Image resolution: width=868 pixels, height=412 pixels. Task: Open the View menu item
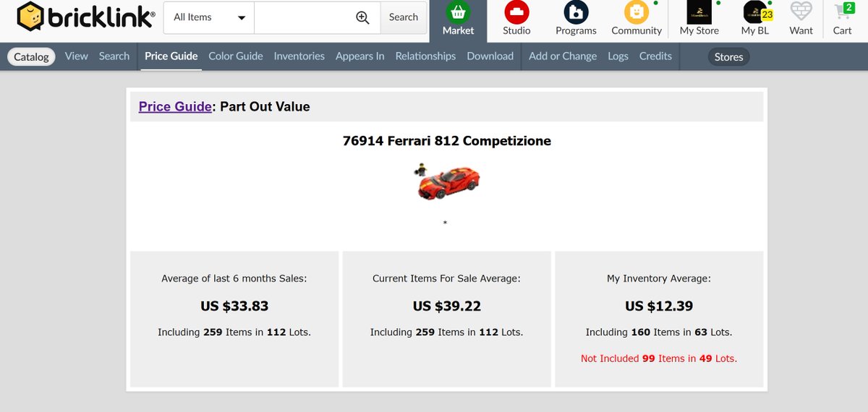pyautogui.click(x=76, y=56)
